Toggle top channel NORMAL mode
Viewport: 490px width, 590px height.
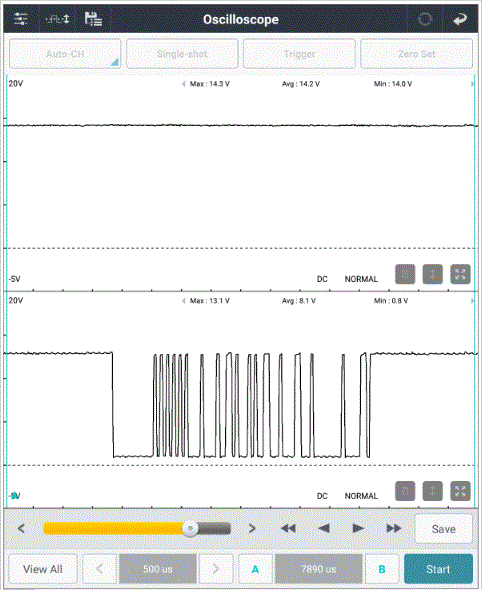point(361,279)
